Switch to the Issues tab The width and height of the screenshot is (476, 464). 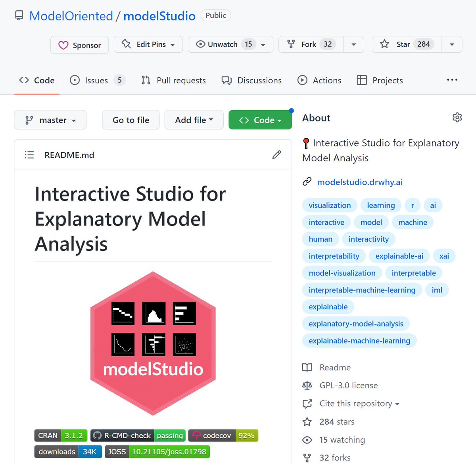click(x=97, y=80)
